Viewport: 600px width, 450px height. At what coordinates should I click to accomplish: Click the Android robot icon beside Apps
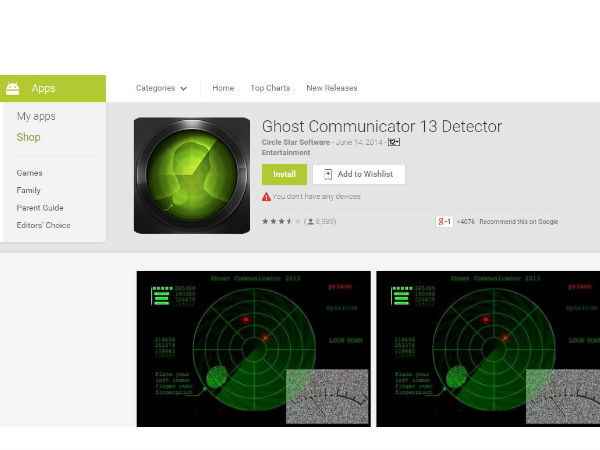[x=13, y=88]
